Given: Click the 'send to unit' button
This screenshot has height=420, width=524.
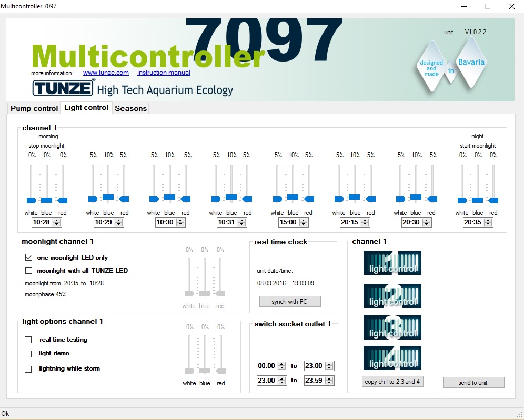Looking at the screenshot, I should 473,383.
